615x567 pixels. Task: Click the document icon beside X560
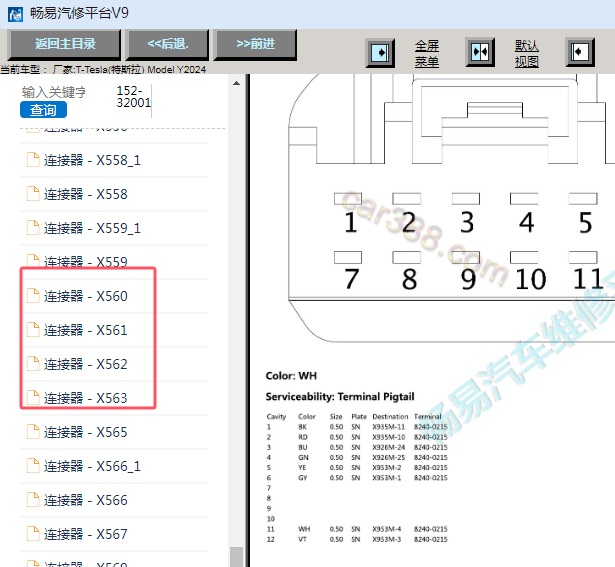[33, 296]
